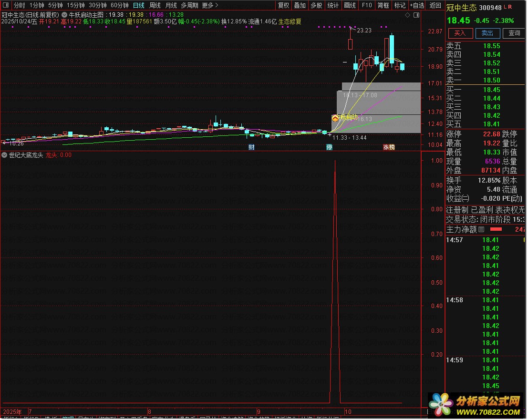The height and width of the screenshot is (420, 528).
Task: Activate the 画线 drawing tool
Action: point(350,5)
